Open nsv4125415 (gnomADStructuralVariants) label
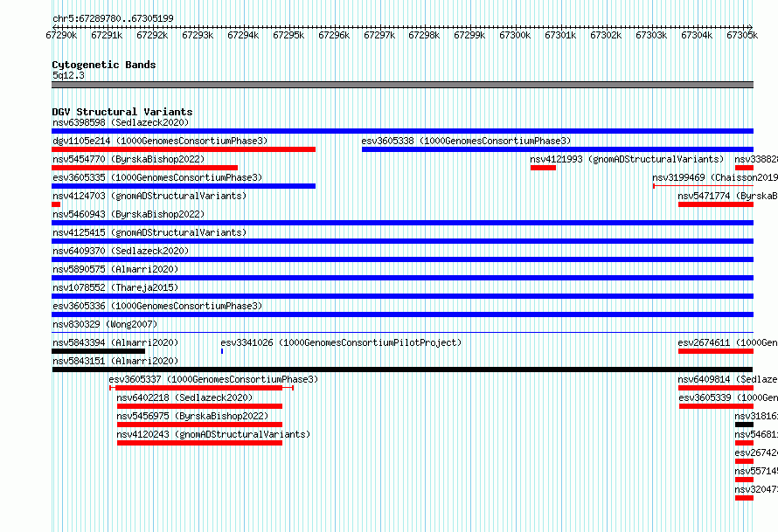 coord(149,232)
